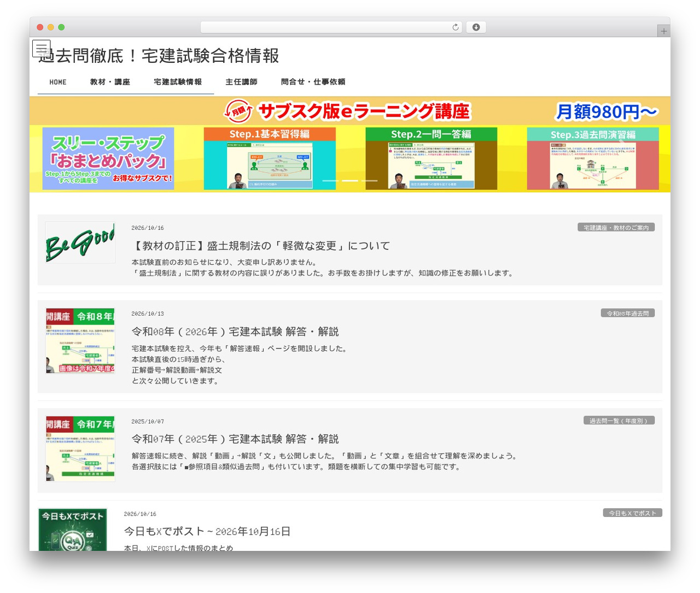Open article 今日もXでポスト～2026年10月16日
This screenshot has width=700, height=593.
click(x=207, y=532)
